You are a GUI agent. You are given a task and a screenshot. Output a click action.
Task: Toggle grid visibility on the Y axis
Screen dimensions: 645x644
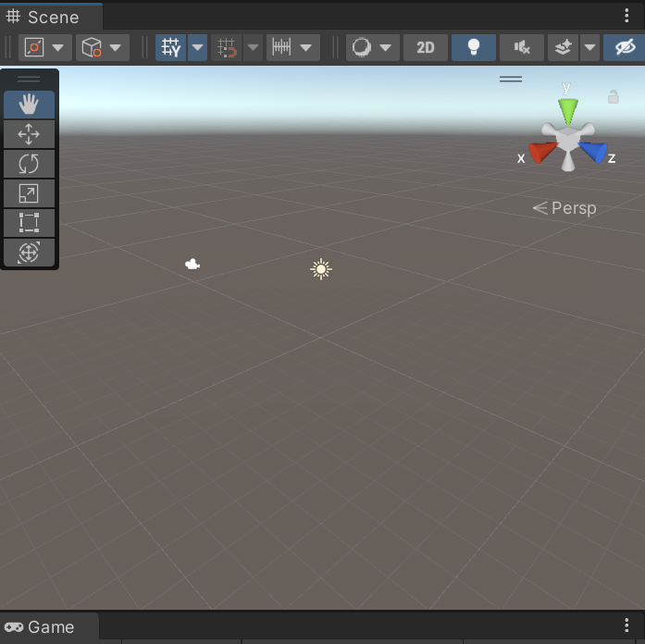coord(170,47)
